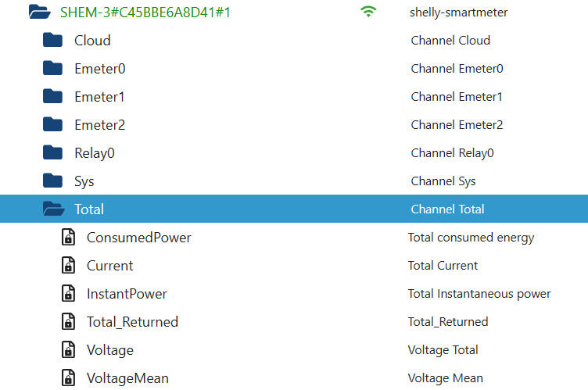Screen dimensions: 588x390
Task: Click the InstantPower locked state icon
Action: tap(68, 293)
